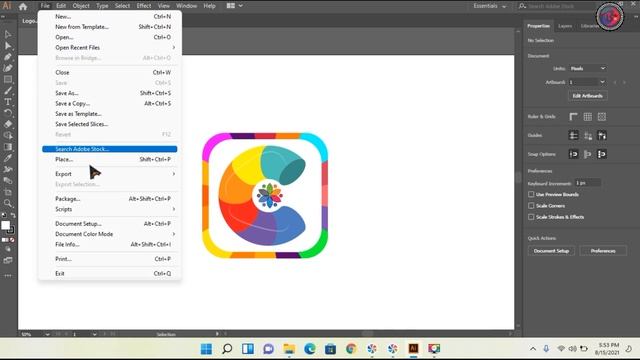Select the Selection tool arrow

8,34
